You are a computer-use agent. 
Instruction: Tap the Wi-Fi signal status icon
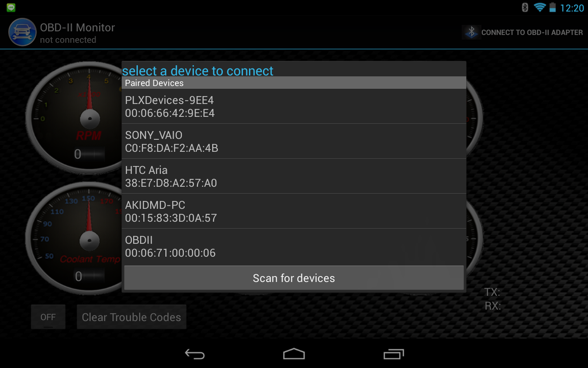click(540, 7)
